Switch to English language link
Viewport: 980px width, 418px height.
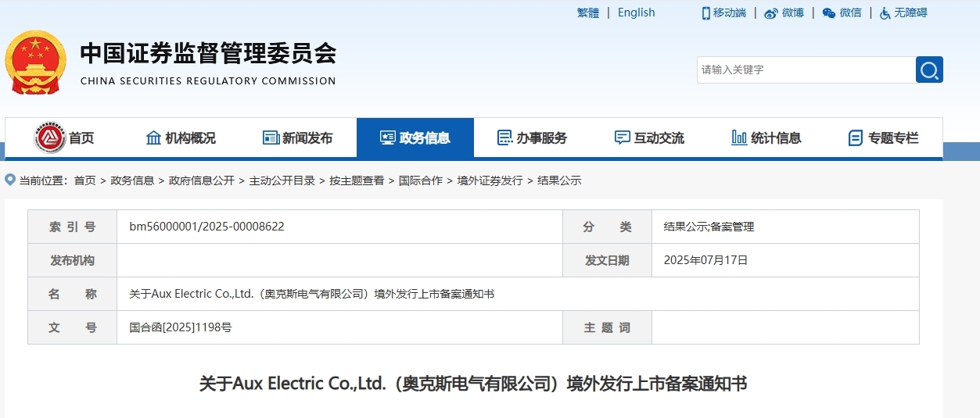point(637,13)
